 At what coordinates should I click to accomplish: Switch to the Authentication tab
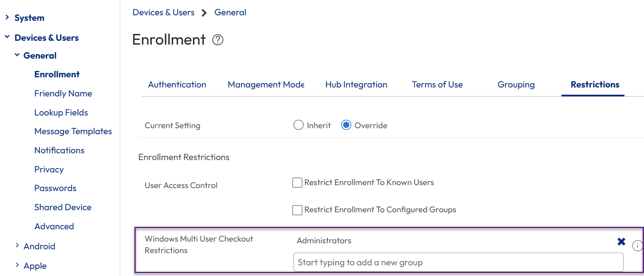(177, 84)
